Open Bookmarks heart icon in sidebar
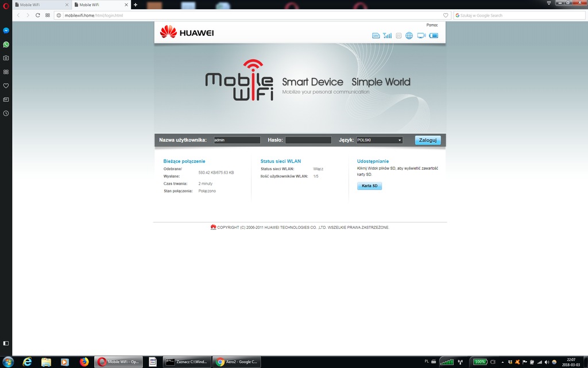 coord(6,86)
